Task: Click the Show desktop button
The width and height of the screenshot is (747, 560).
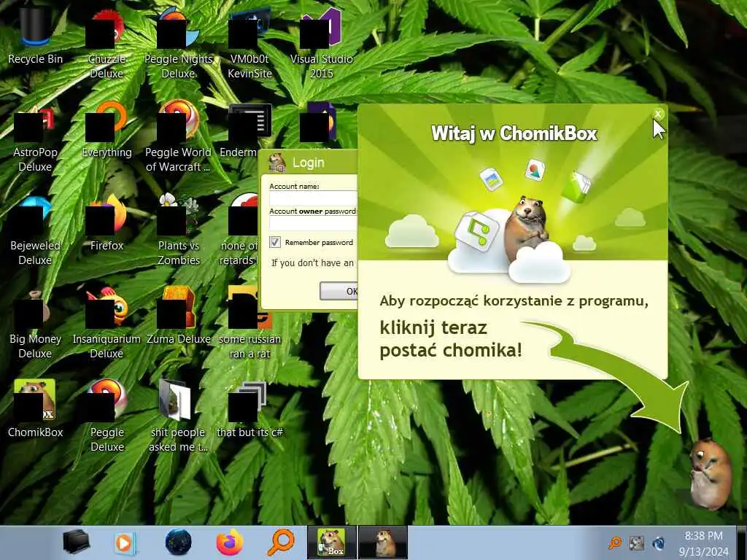Action: [741, 542]
